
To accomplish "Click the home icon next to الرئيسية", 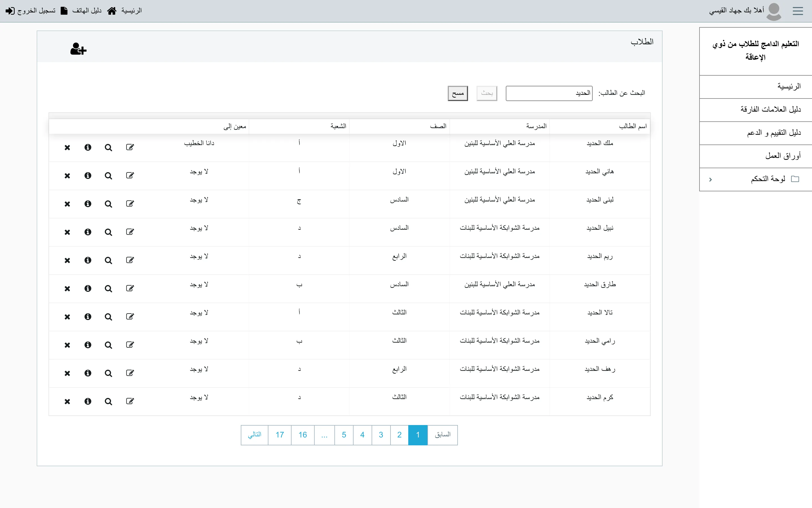I will (112, 11).
